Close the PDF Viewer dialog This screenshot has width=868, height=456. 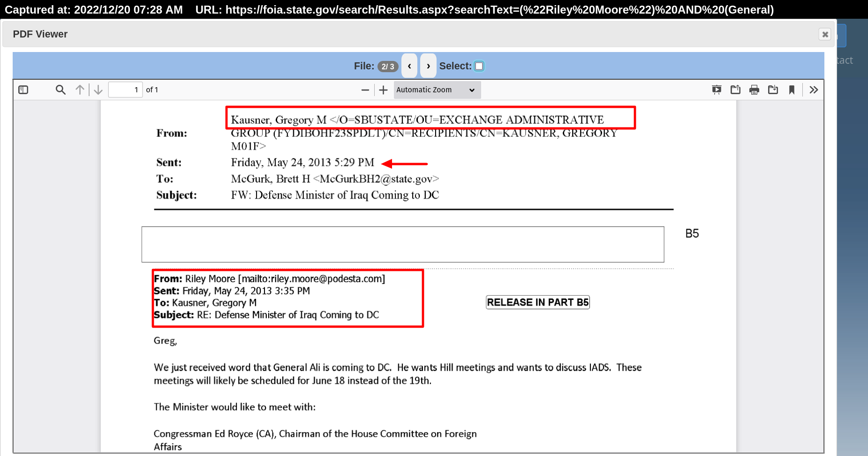(x=825, y=34)
